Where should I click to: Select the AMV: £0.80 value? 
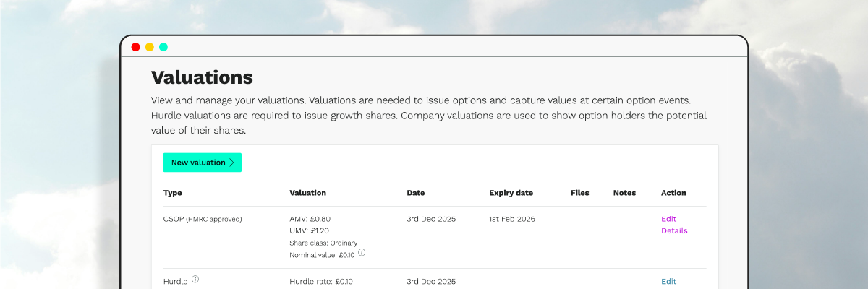(x=310, y=219)
